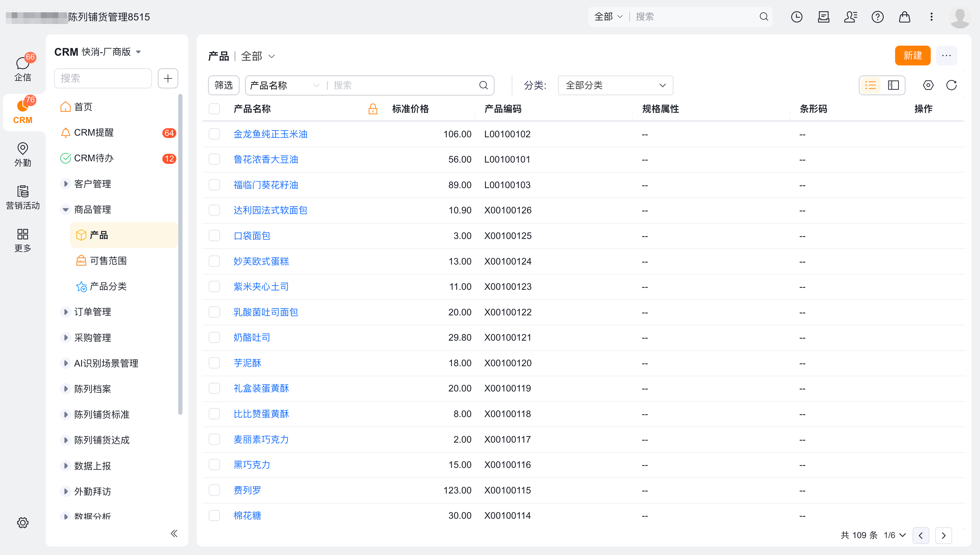
Task: Open the 全部分类 category dropdown
Action: click(615, 85)
